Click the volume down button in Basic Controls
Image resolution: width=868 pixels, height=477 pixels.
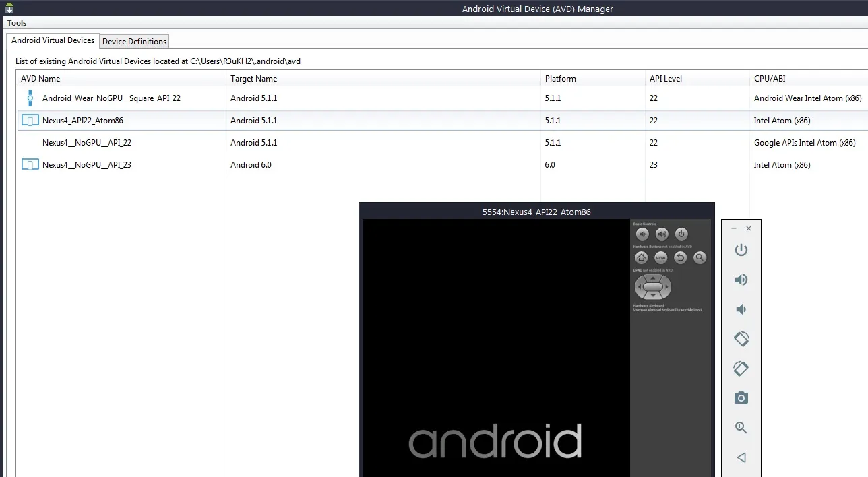pos(642,234)
